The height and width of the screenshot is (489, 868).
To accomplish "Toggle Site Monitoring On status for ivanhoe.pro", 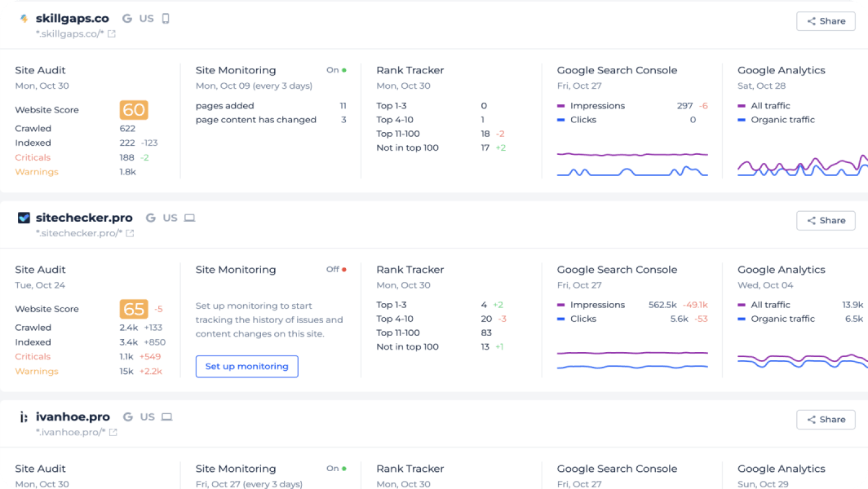I will (336, 469).
